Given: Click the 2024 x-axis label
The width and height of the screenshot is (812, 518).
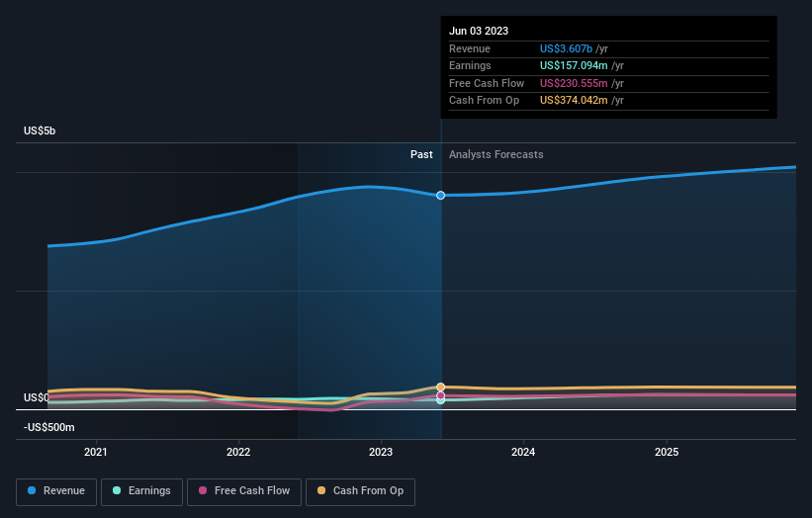Looking at the screenshot, I should tap(523, 453).
